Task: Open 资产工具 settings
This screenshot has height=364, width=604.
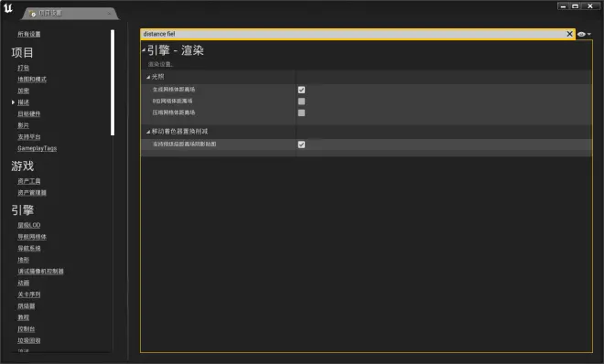Action: pos(29,181)
